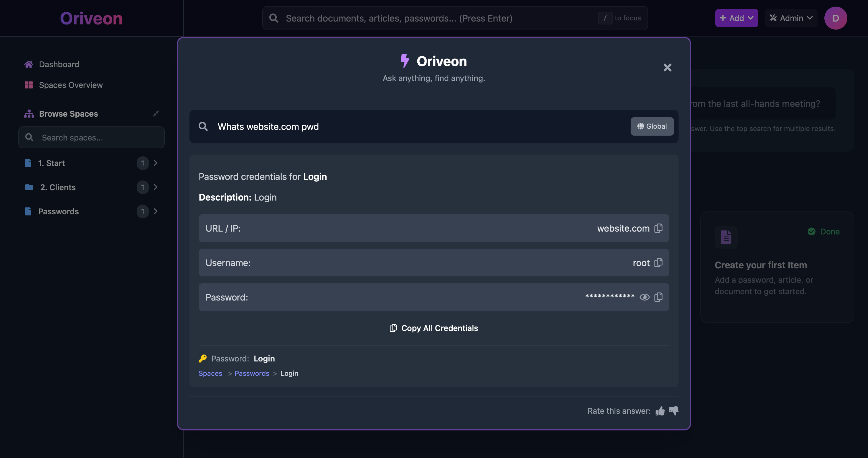Follow the Passwords breadcrumb link

click(x=252, y=373)
